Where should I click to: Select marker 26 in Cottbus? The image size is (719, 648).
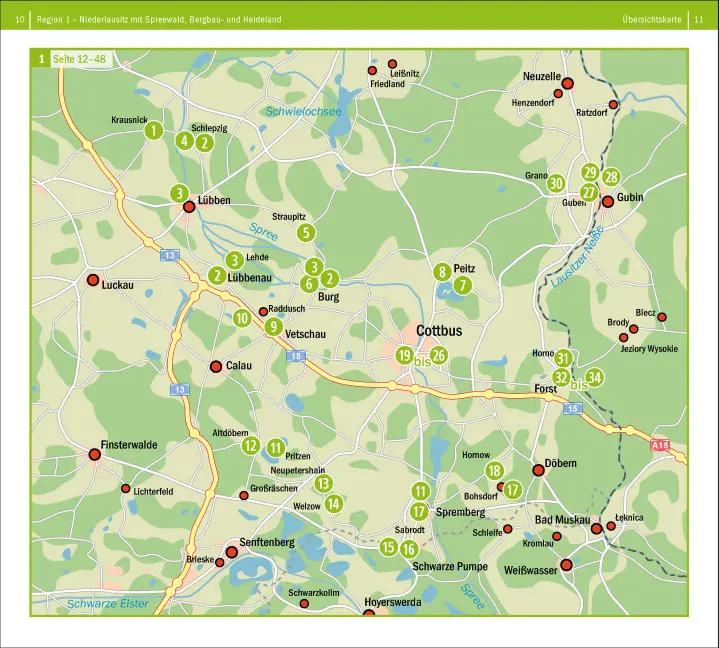click(439, 355)
